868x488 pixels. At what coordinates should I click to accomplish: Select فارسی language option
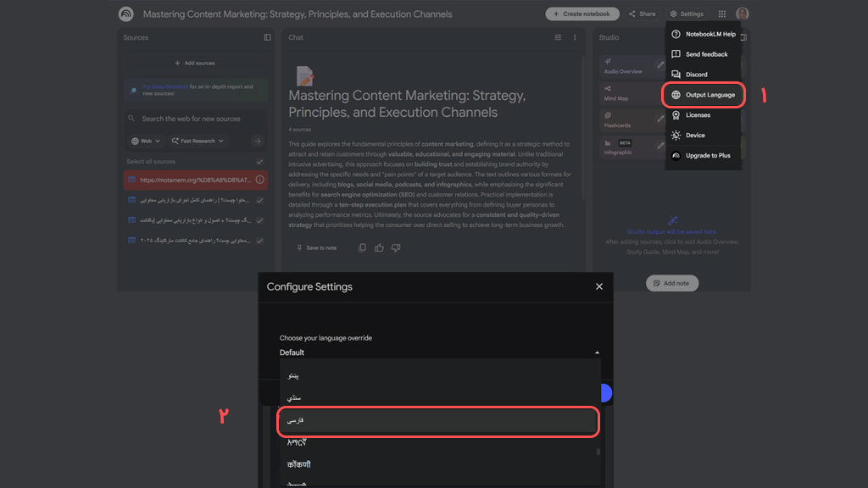pos(438,421)
